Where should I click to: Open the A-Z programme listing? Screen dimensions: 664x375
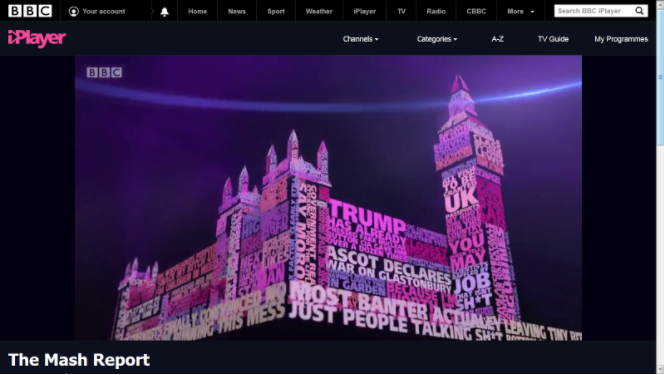498,39
